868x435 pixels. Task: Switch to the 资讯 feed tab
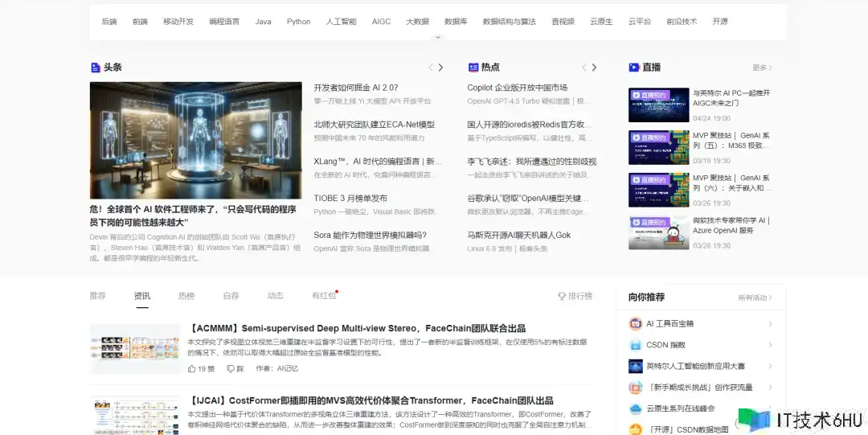tap(141, 296)
